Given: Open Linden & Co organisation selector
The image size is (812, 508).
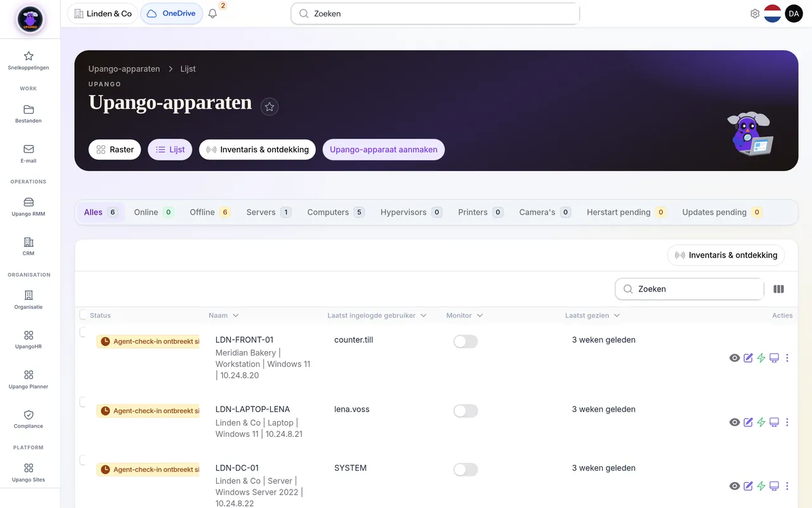Looking at the screenshot, I should point(103,13).
